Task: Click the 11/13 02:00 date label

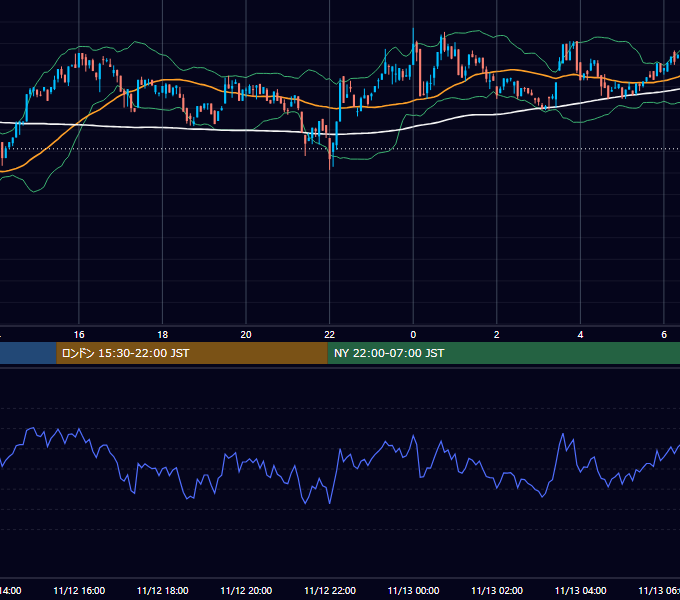Action: 497,590
